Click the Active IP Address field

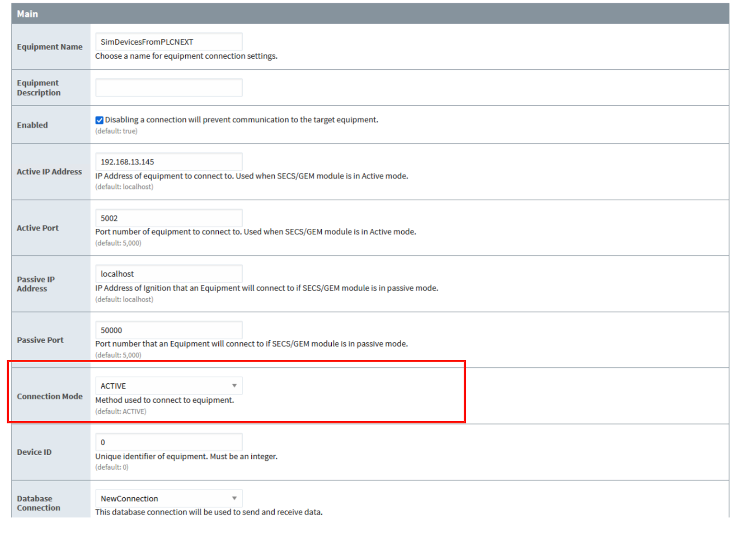169,161
